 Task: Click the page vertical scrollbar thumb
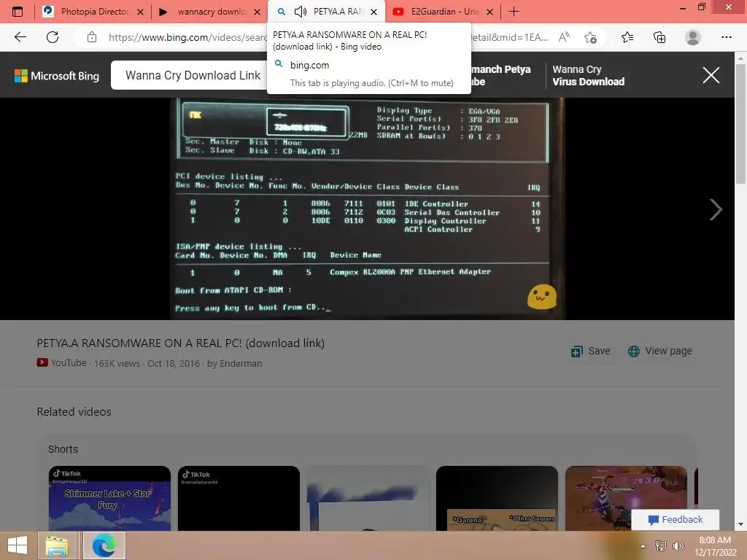tap(740, 124)
